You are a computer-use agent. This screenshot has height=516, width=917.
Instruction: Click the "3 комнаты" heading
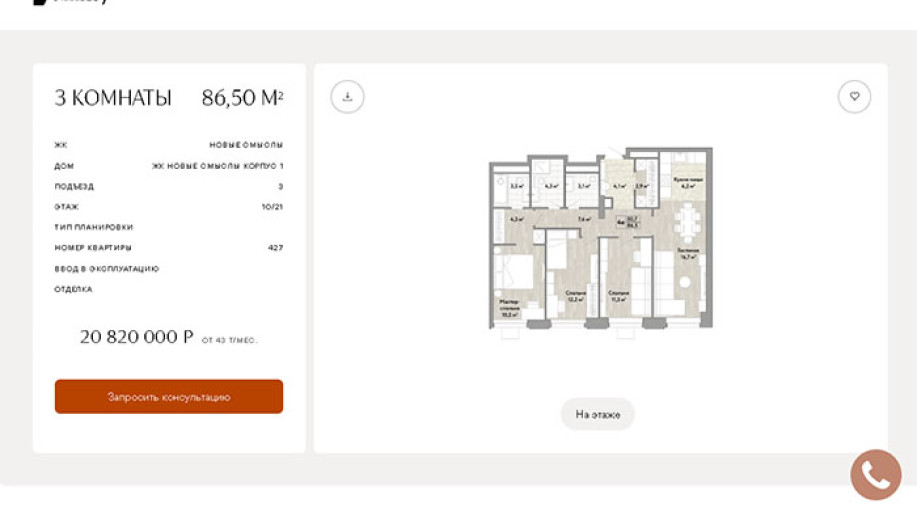[x=113, y=98]
